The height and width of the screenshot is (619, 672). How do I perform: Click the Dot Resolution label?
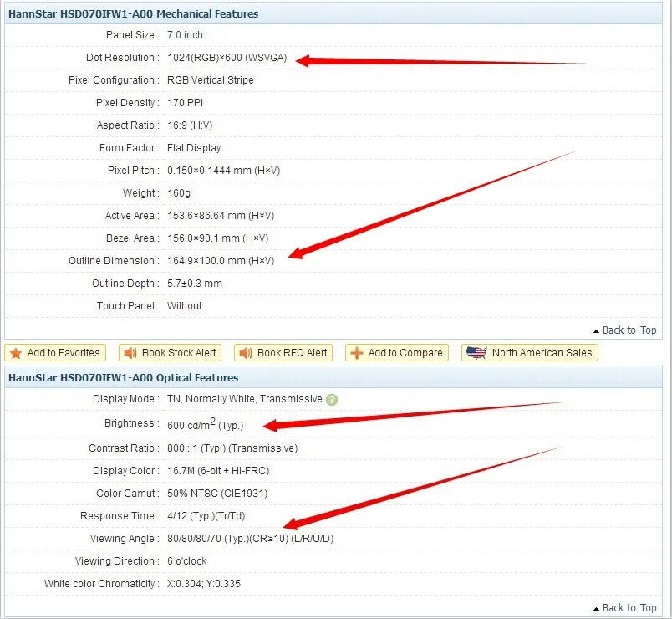[x=123, y=58]
